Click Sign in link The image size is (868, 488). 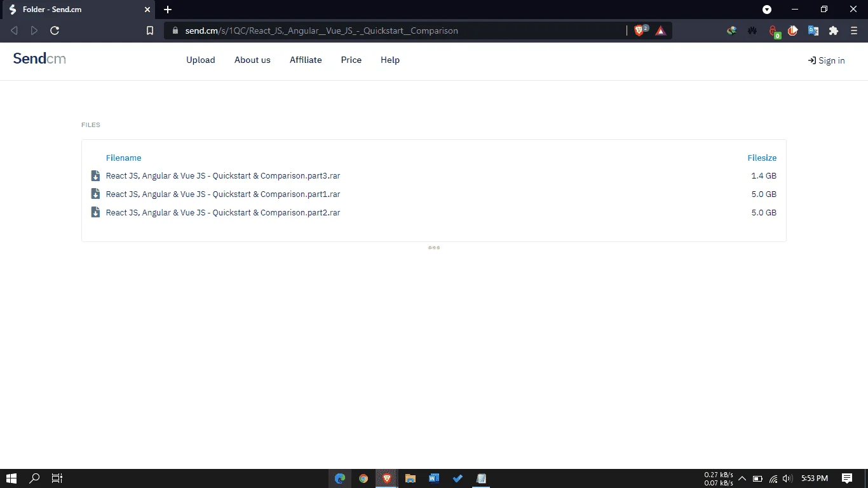pyautogui.click(x=826, y=61)
